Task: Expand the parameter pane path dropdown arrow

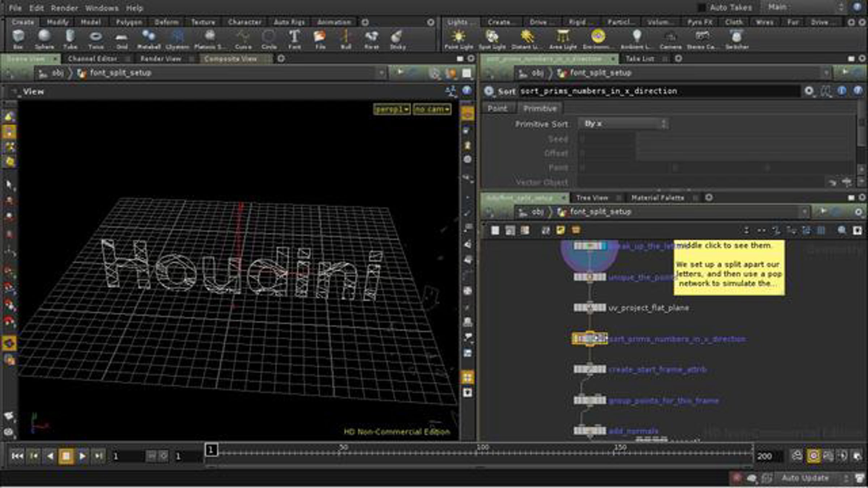Action: [x=826, y=73]
